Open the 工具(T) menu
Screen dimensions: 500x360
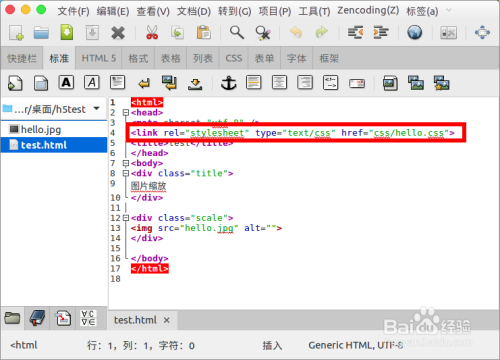tap(314, 11)
